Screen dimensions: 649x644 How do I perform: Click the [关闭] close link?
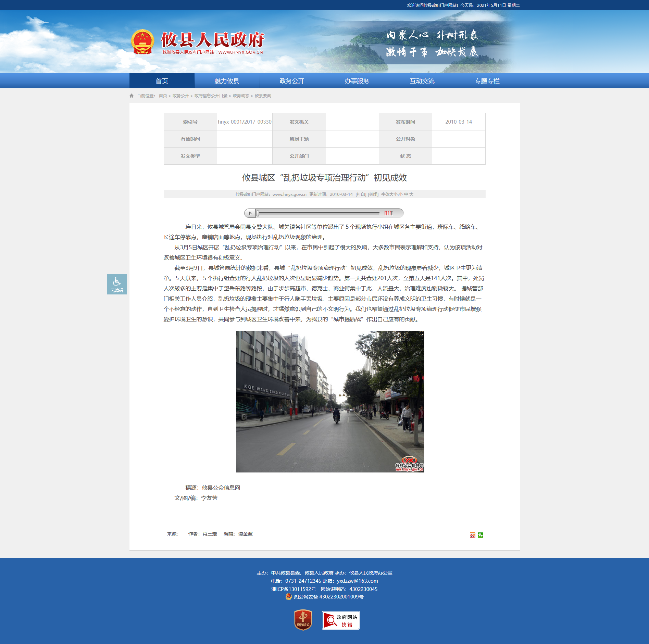click(x=373, y=194)
